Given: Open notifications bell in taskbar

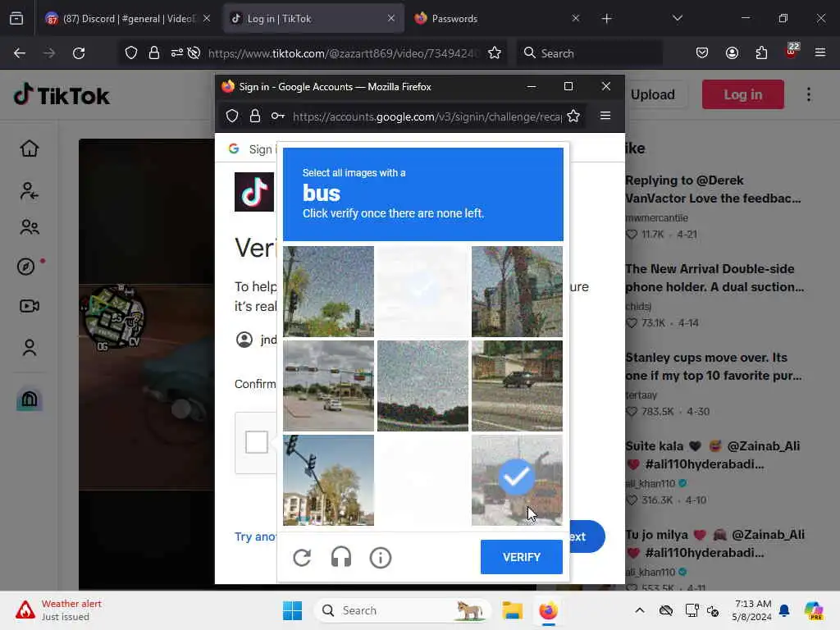Looking at the screenshot, I should click(x=784, y=610).
